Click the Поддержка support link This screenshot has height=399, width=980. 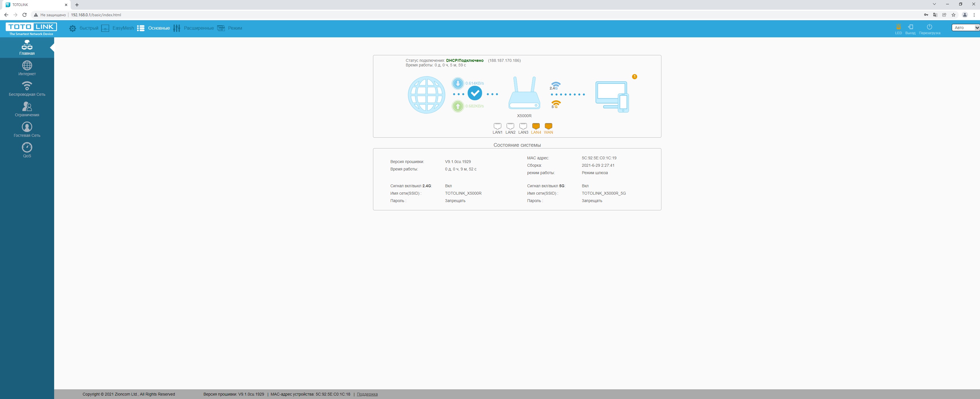coord(367,394)
